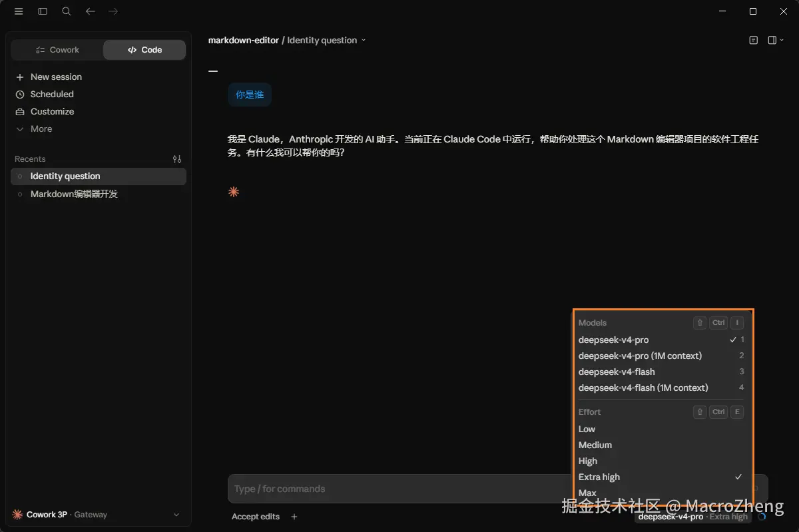This screenshot has height=532, width=799.
Task: Click the markdown-editor project name
Action: (x=244, y=41)
